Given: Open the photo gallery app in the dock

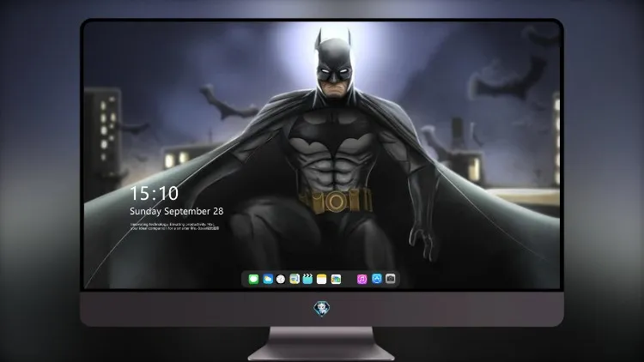Looking at the screenshot, I should [x=336, y=279].
